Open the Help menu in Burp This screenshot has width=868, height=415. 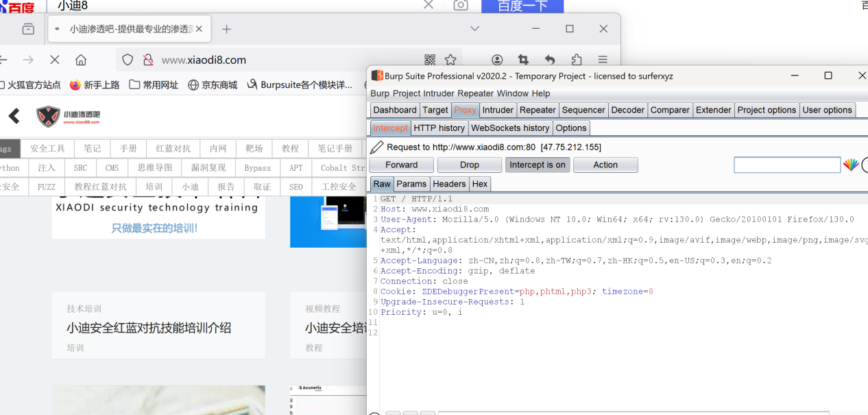540,93
